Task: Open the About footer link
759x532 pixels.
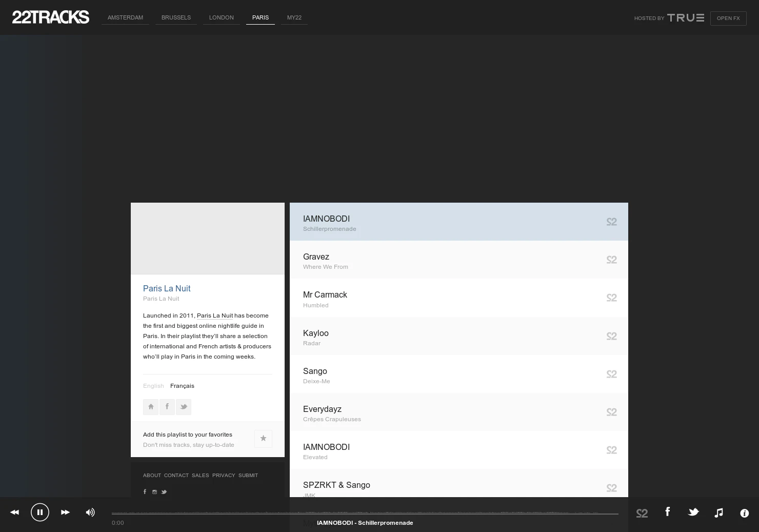Action: (152, 476)
